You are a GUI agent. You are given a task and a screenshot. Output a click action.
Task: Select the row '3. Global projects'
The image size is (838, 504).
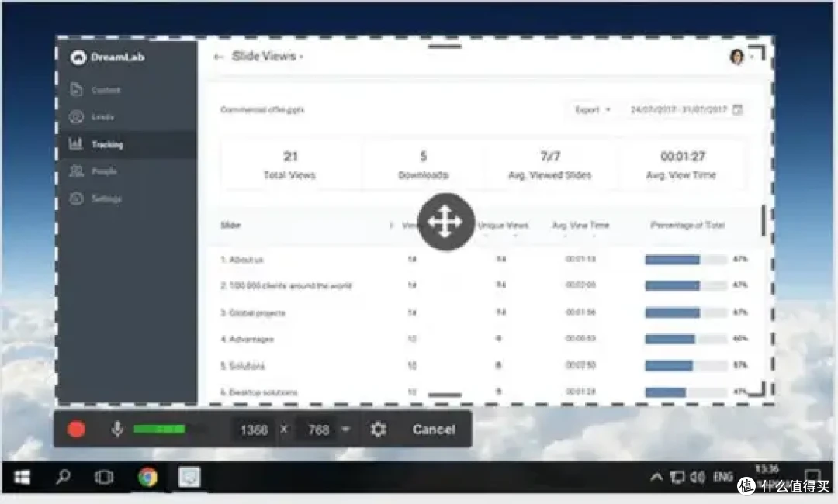pos(483,312)
